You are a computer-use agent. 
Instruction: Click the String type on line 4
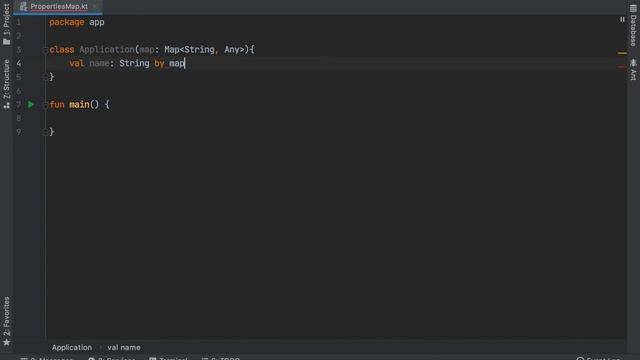(x=134, y=63)
